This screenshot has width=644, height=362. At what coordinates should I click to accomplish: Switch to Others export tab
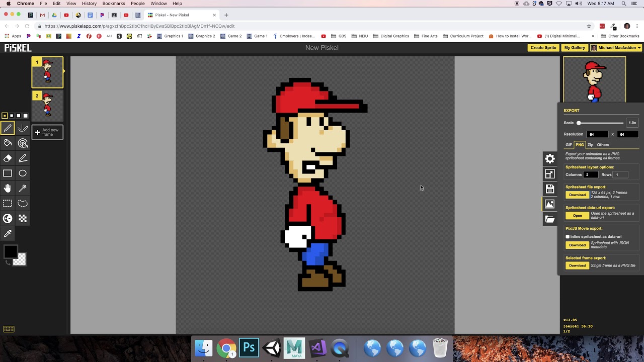(x=603, y=145)
